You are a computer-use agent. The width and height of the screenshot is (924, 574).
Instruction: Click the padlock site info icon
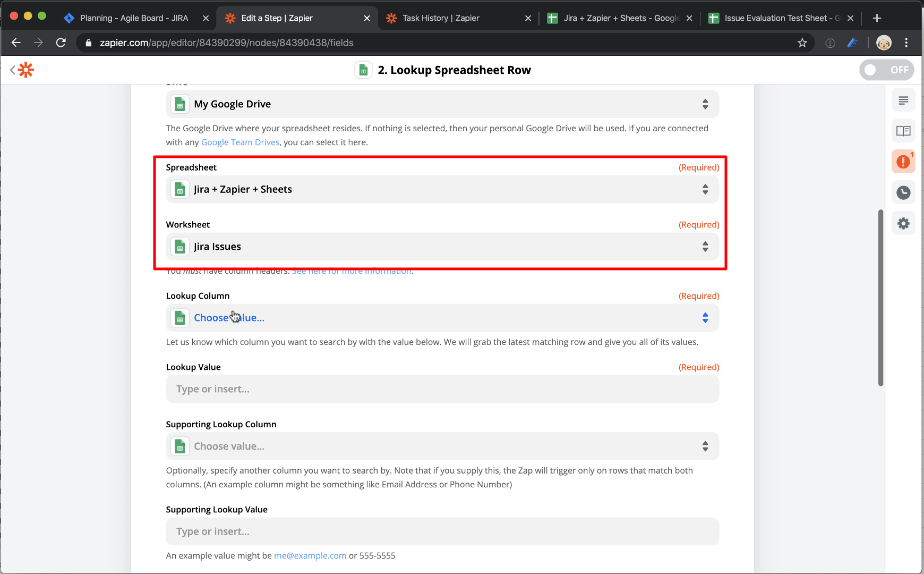[89, 43]
